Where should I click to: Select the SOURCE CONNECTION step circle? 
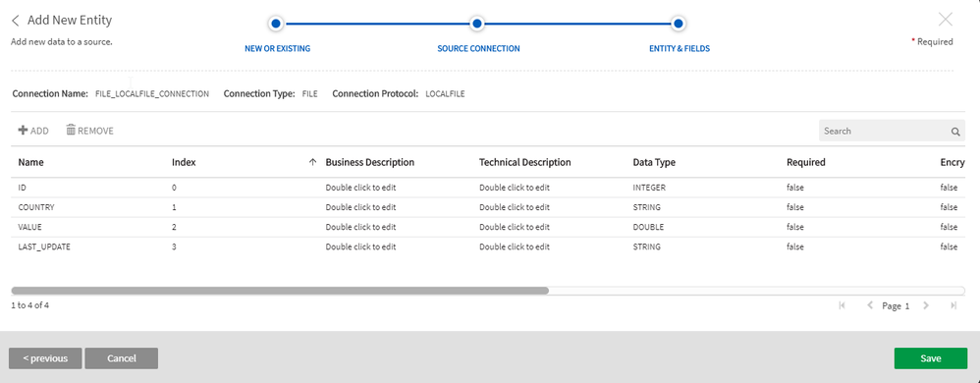point(477,25)
